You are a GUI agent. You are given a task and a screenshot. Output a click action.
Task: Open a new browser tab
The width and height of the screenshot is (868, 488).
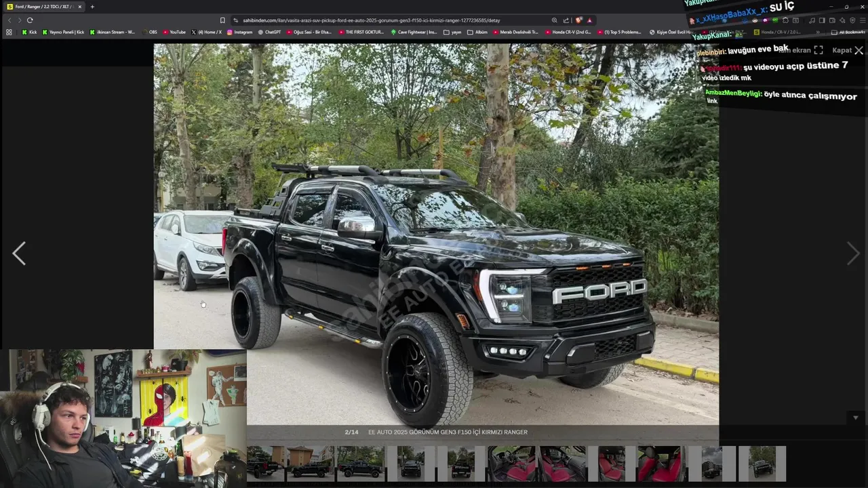92,7
